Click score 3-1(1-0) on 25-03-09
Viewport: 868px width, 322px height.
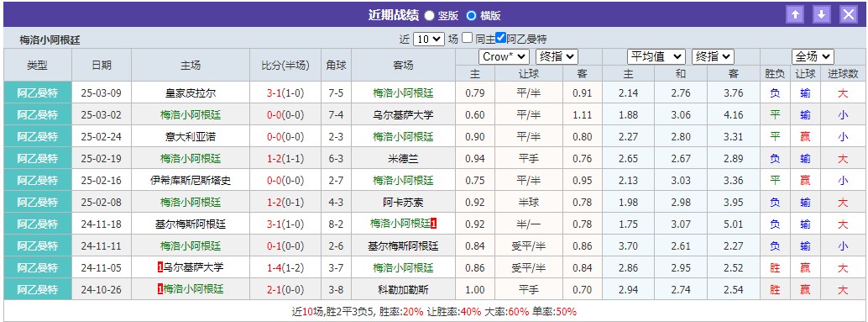click(x=285, y=93)
